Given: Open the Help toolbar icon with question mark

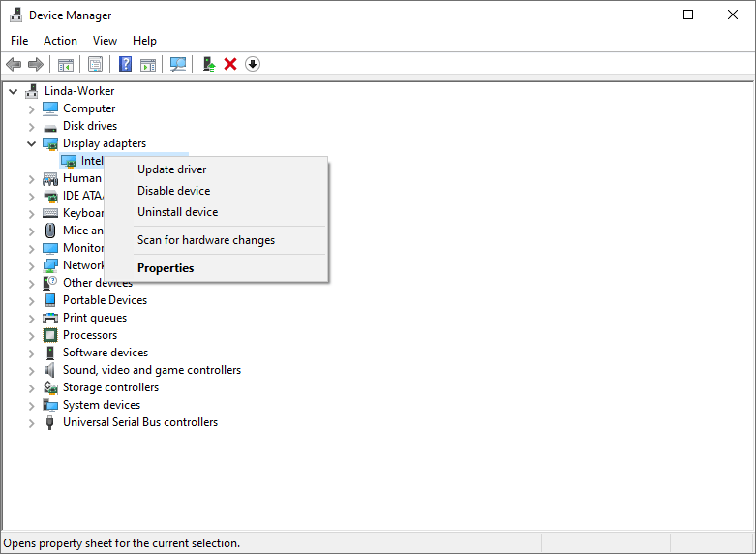Looking at the screenshot, I should [126, 64].
